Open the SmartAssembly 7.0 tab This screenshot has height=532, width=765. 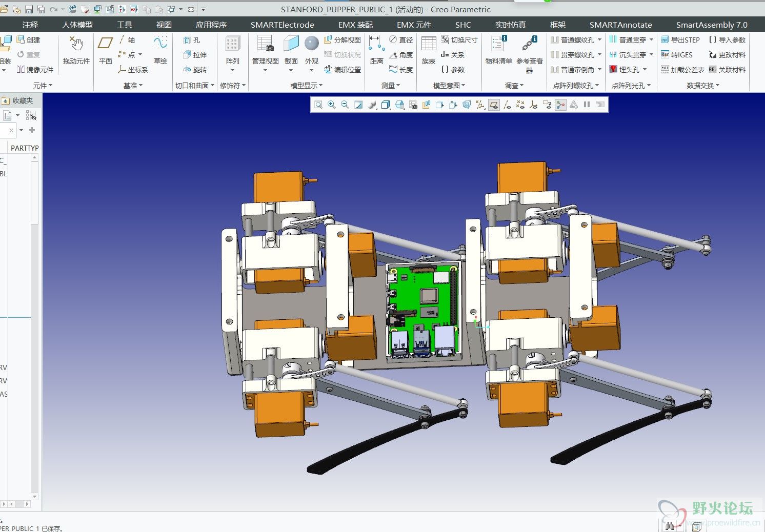pos(712,25)
